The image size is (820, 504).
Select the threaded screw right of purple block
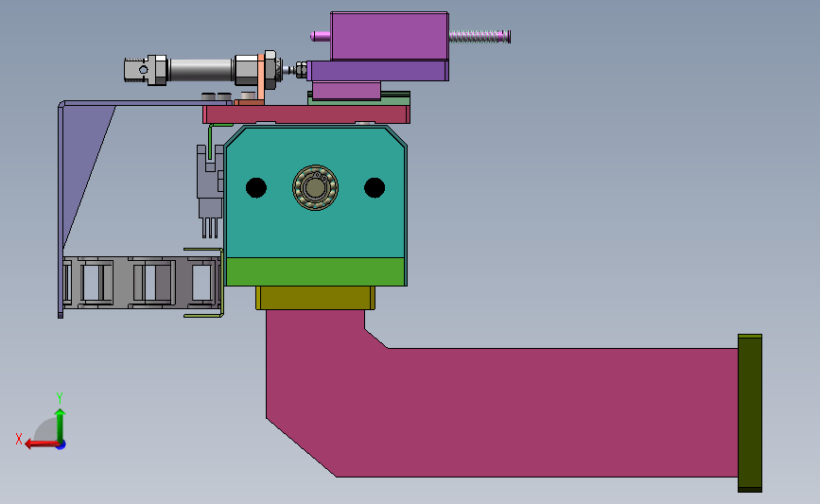[480, 37]
